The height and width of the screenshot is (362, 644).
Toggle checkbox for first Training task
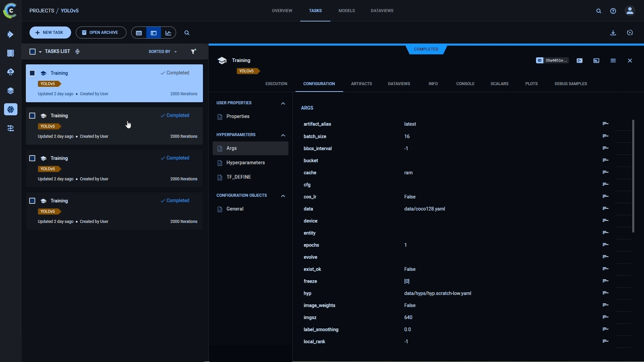pos(32,73)
